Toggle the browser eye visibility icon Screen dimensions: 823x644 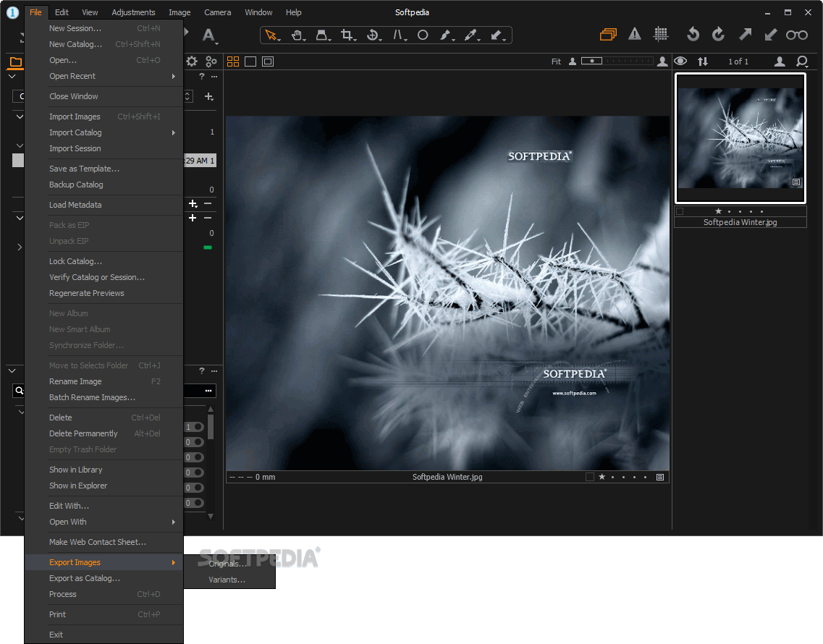tap(680, 61)
